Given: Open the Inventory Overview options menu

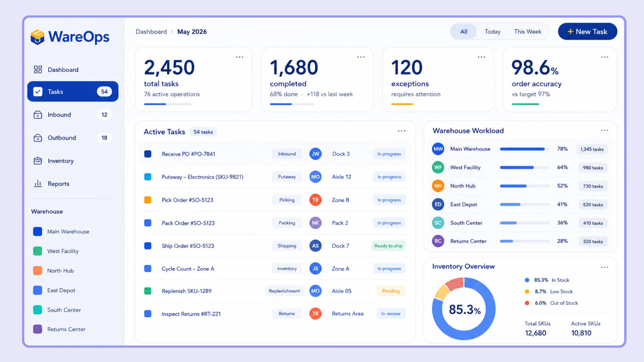Looking at the screenshot, I should tap(605, 267).
